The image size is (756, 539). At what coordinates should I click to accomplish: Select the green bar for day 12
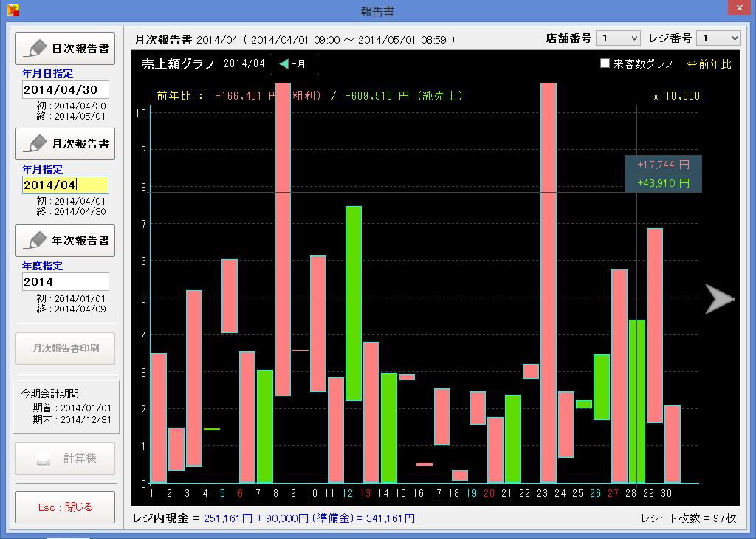tap(354, 303)
